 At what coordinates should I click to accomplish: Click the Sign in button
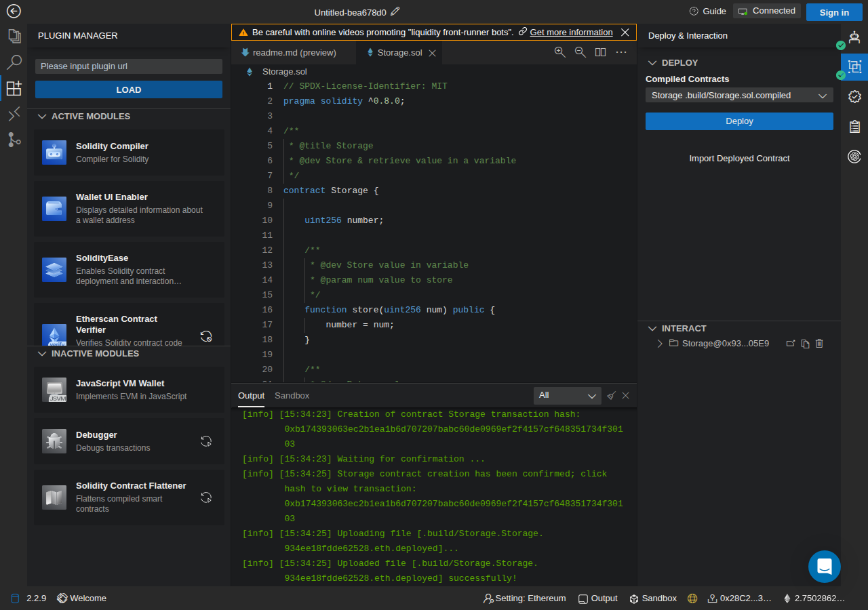pyautogui.click(x=834, y=12)
